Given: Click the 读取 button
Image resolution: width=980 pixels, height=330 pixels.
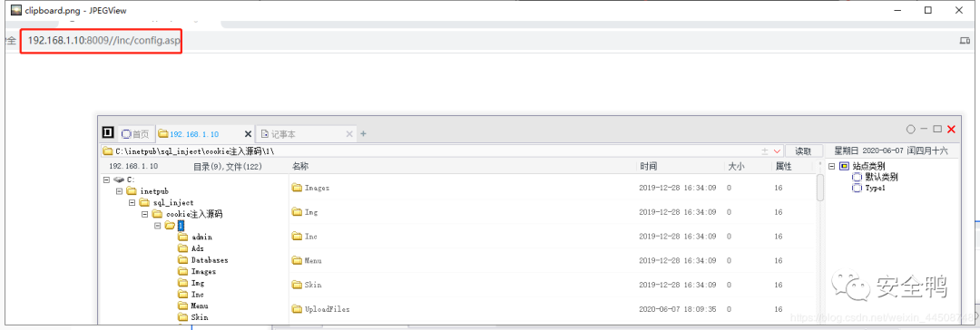Looking at the screenshot, I should pyautogui.click(x=803, y=151).
